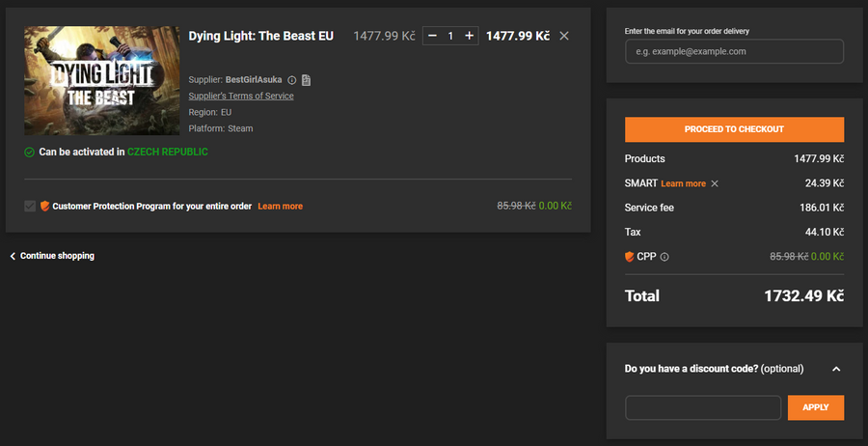Image resolution: width=868 pixels, height=446 pixels.
Task: Open the supplier document icon
Action: (306, 80)
